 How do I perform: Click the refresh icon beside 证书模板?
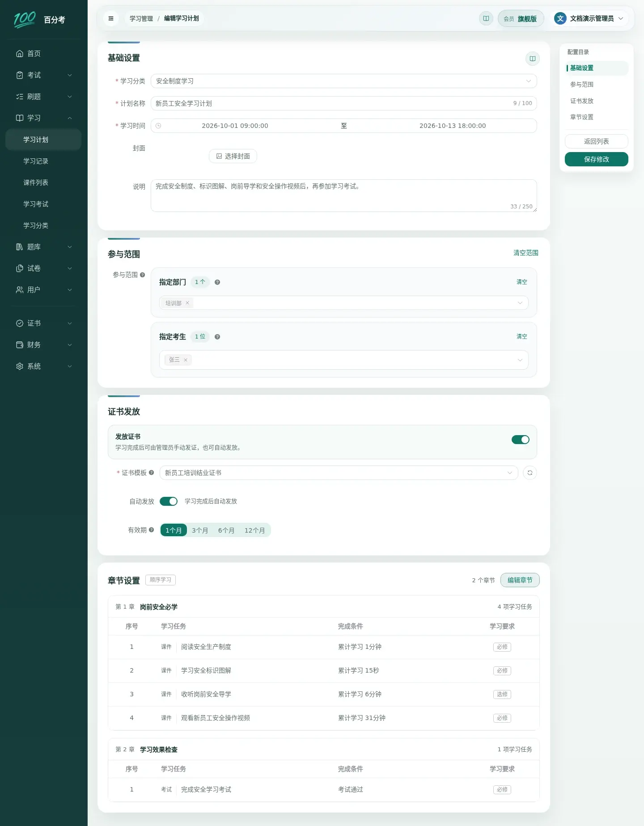click(530, 473)
